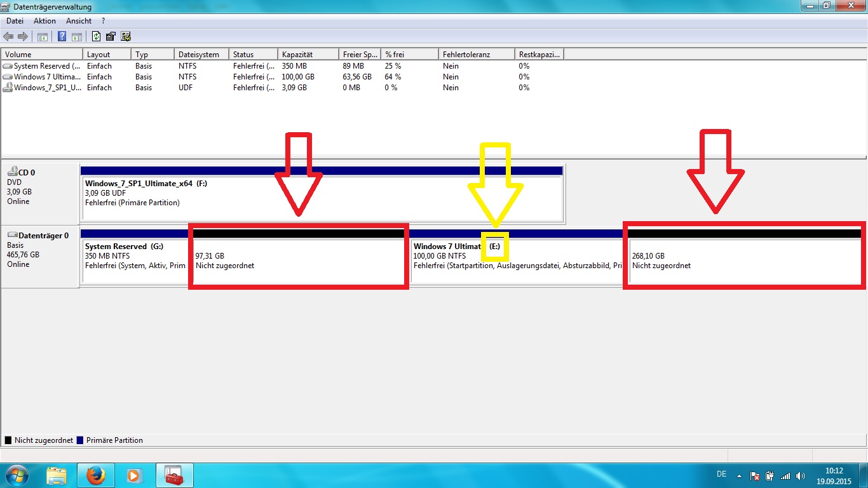Click the Refresh toolbar icon

click(x=96, y=36)
